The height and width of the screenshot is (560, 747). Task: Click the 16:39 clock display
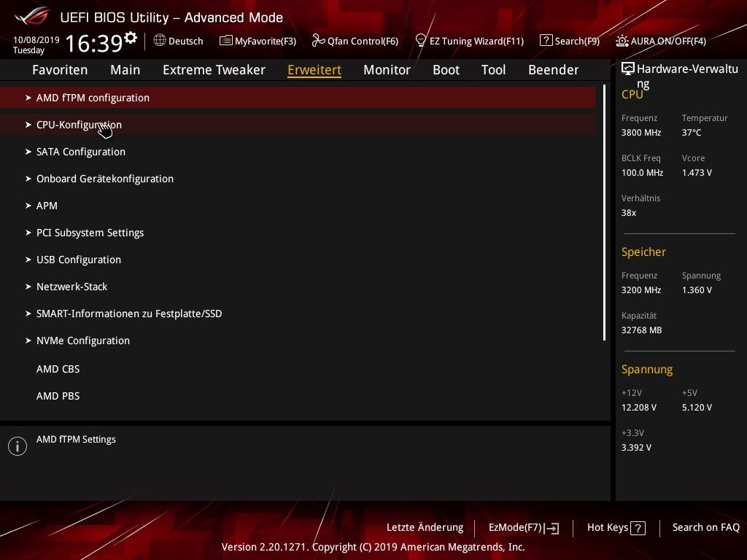[x=94, y=43]
